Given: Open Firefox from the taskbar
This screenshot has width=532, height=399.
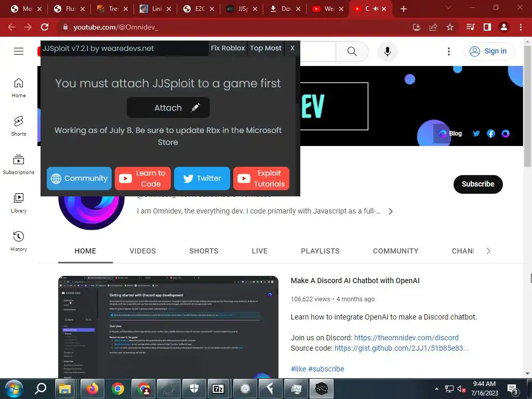Looking at the screenshot, I should coord(92,389).
